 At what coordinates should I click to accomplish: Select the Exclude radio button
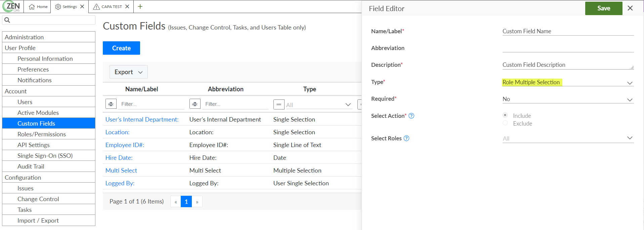pos(505,123)
